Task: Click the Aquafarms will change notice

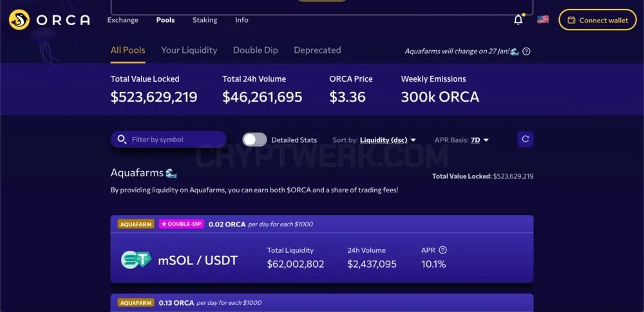Action: (x=462, y=51)
